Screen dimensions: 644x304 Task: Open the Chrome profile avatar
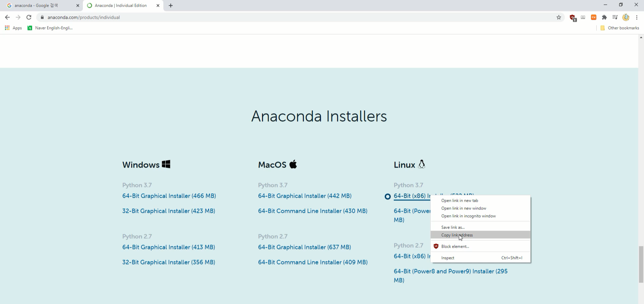(x=626, y=17)
